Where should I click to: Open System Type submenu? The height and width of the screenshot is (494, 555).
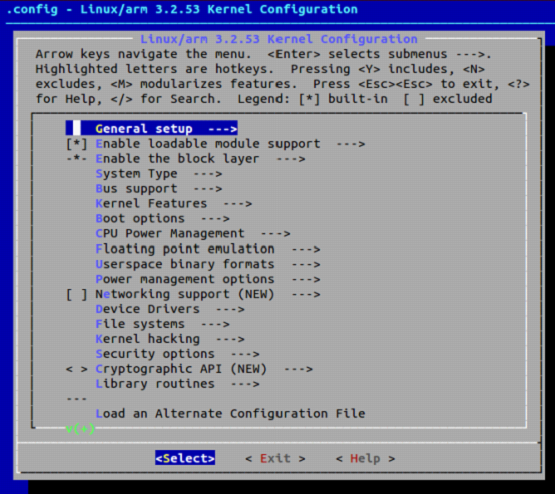[x=159, y=174]
